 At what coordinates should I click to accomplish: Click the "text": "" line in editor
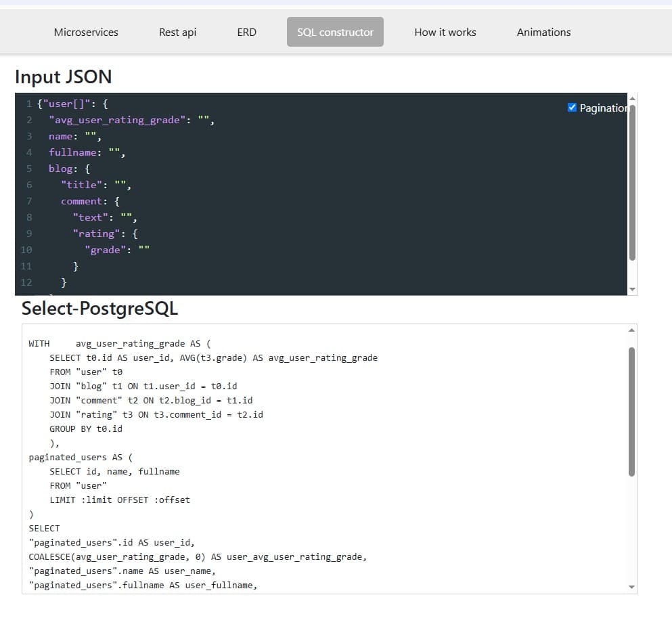point(105,218)
